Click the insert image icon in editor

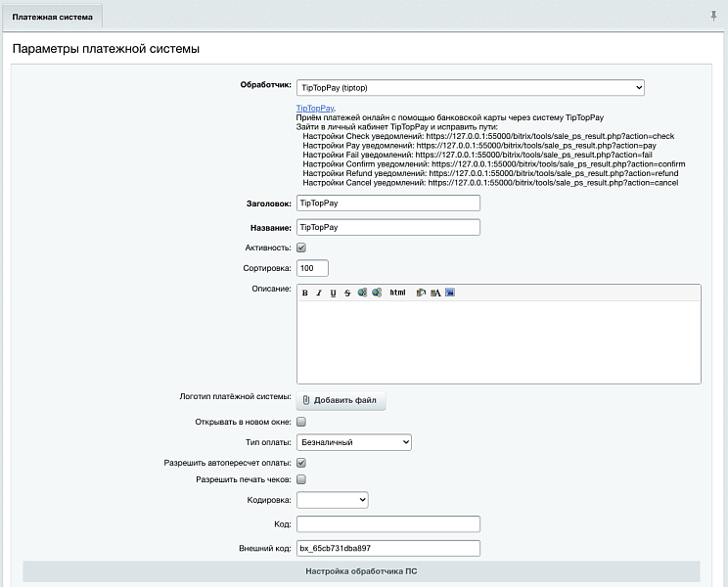click(x=450, y=293)
